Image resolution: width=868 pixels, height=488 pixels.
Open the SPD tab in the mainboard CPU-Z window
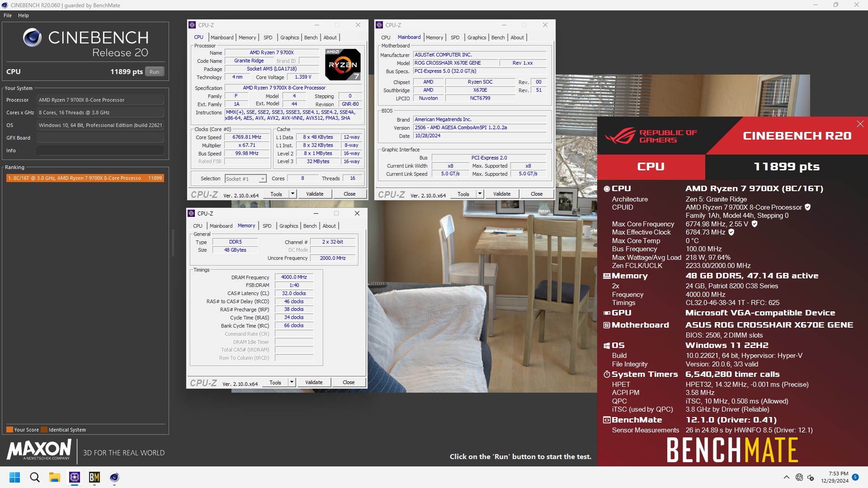455,38
